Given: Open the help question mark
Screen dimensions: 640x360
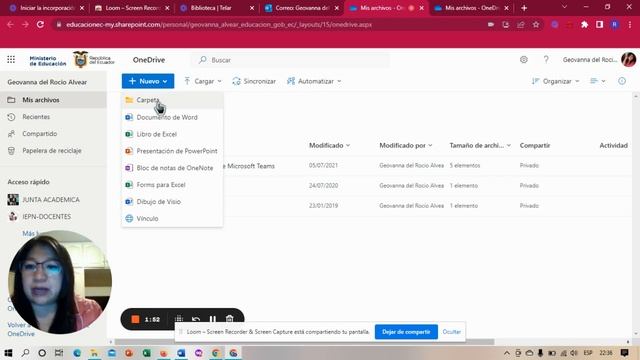Looking at the screenshot, I should click(546, 60).
